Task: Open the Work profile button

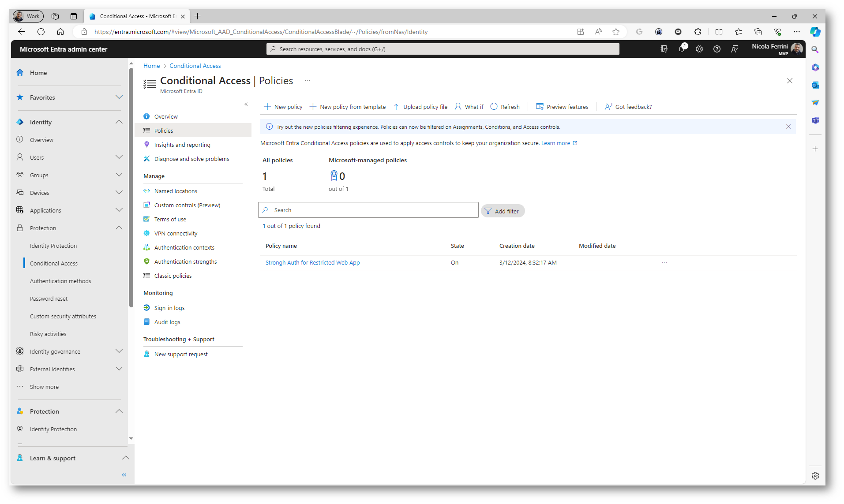Action: (x=28, y=16)
